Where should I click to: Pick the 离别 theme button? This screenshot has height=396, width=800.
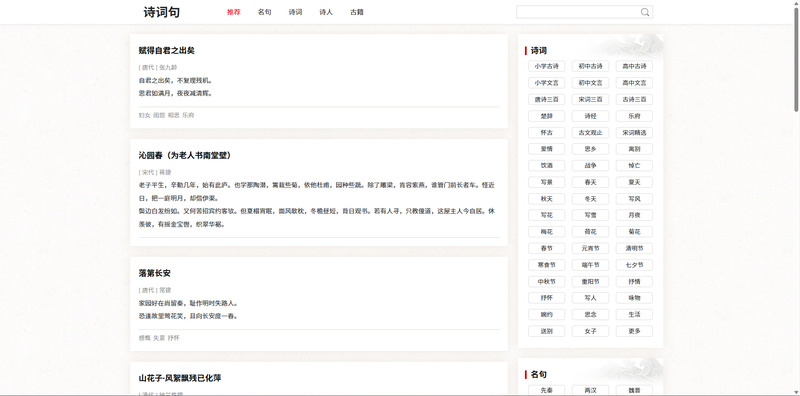point(634,149)
